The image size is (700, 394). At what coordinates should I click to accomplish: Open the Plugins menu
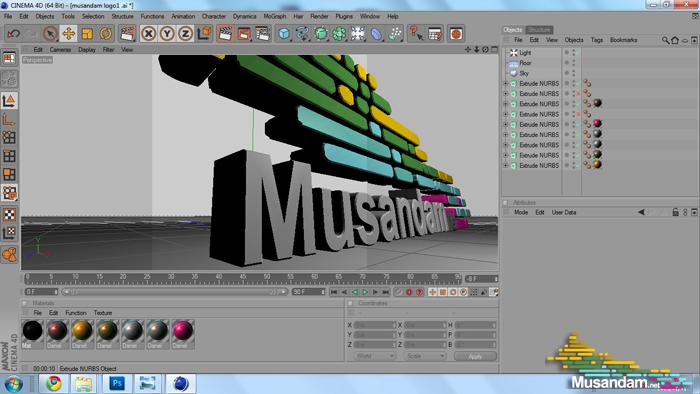(344, 16)
